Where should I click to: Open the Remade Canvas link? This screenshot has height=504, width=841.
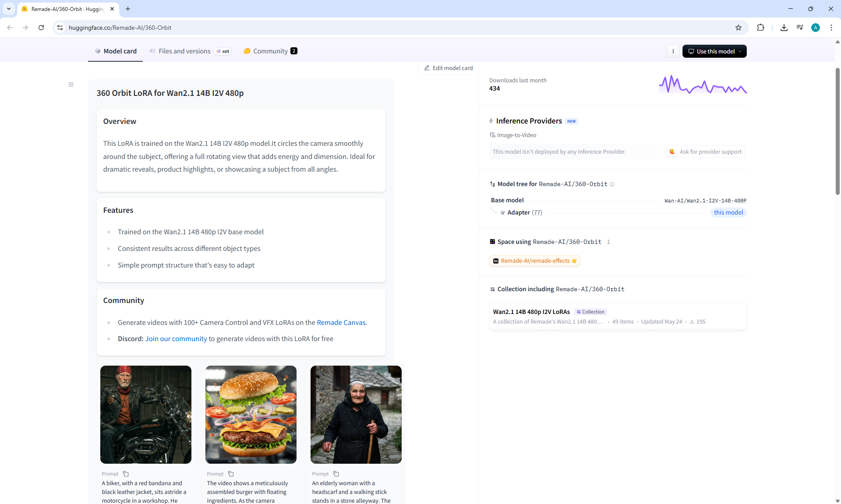[341, 322]
